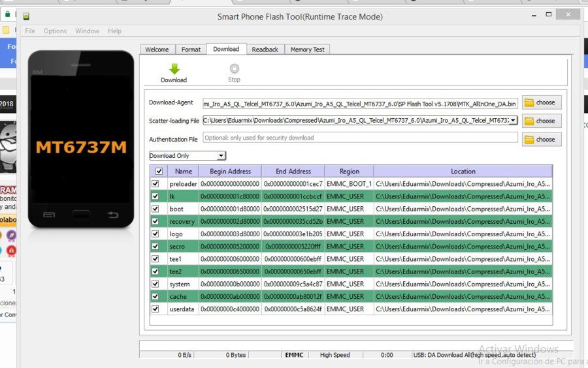Click the Location column header

pyautogui.click(x=463, y=171)
